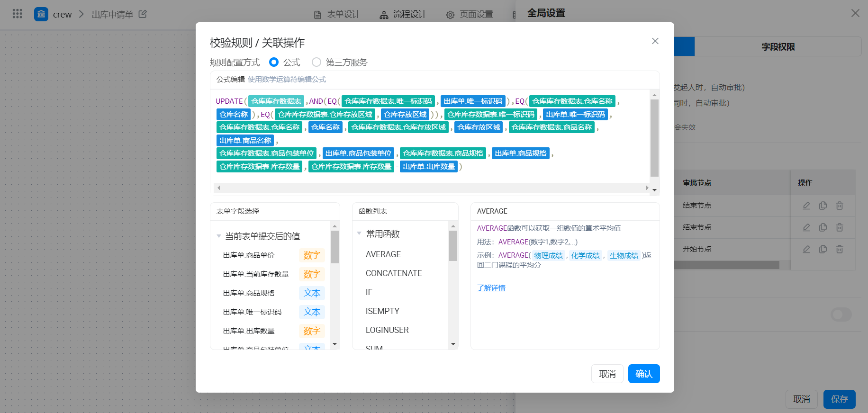Select the LOGINUSER function
The height and width of the screenshot is (413, 868).
(387, 330)
